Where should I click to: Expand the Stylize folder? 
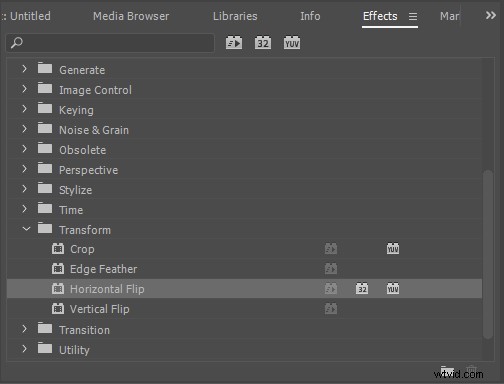point(24,189)
